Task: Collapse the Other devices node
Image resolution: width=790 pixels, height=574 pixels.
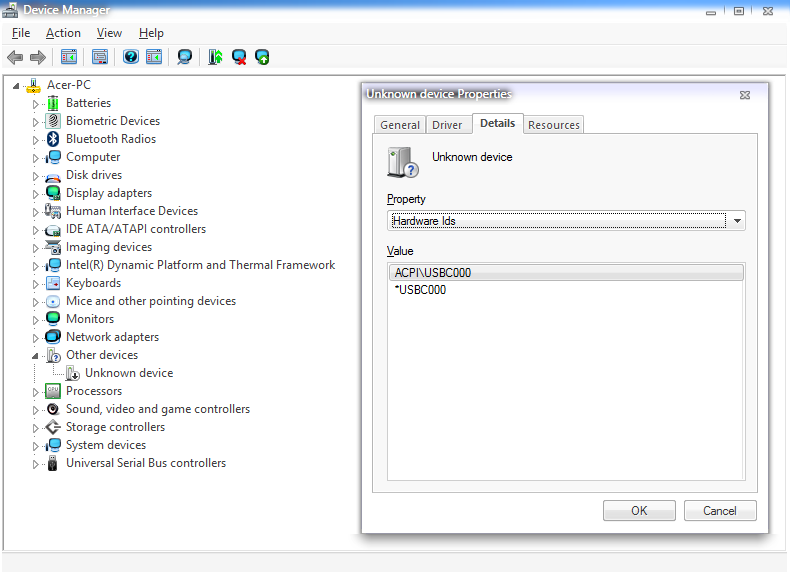Action: click(35, 356)
